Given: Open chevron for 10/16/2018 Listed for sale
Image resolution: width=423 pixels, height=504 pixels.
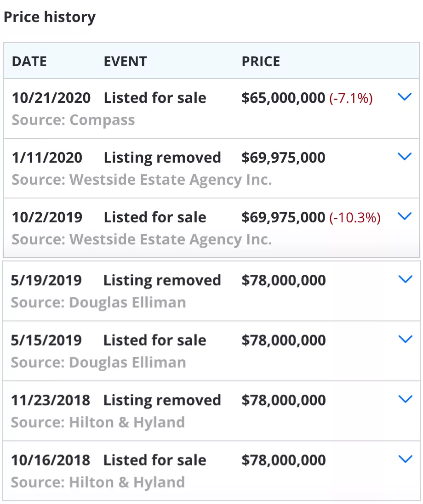Looking at the screenshot, I should tap(405, 459).
